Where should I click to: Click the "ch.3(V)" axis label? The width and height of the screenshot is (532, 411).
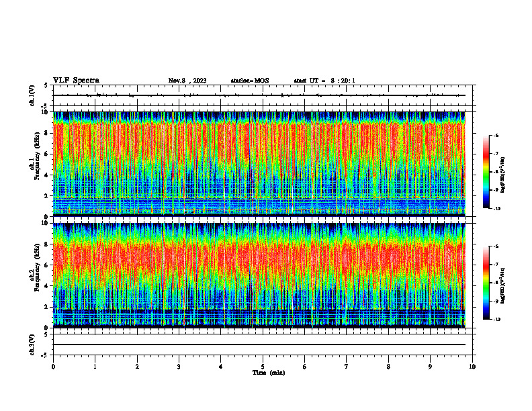coord(32,345)
